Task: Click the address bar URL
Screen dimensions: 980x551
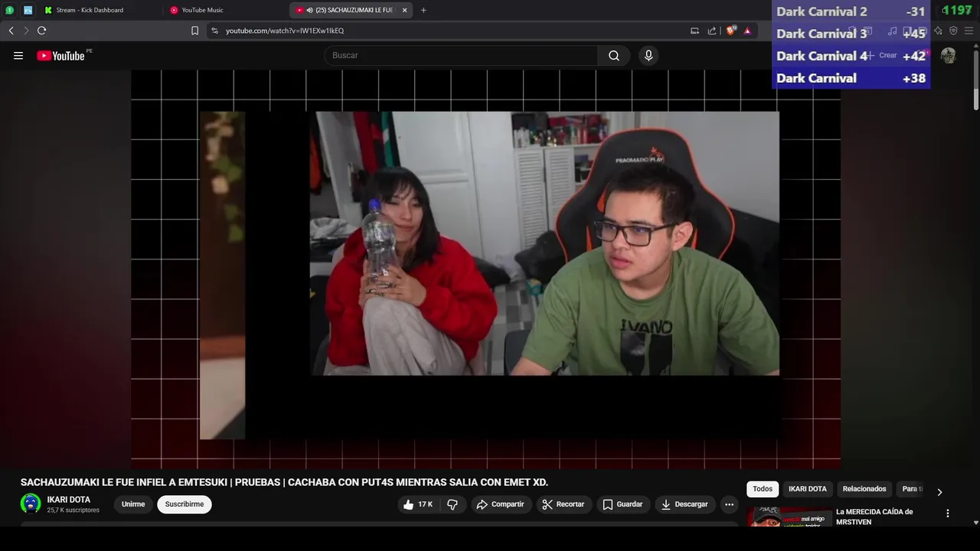Action: click(285, 31)
